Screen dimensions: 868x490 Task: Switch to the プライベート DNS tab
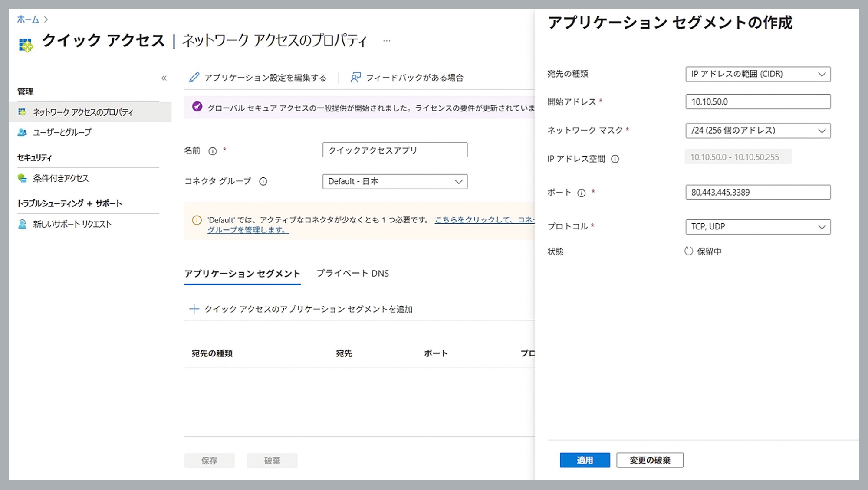pyautogui.click(x=354, y=274)
